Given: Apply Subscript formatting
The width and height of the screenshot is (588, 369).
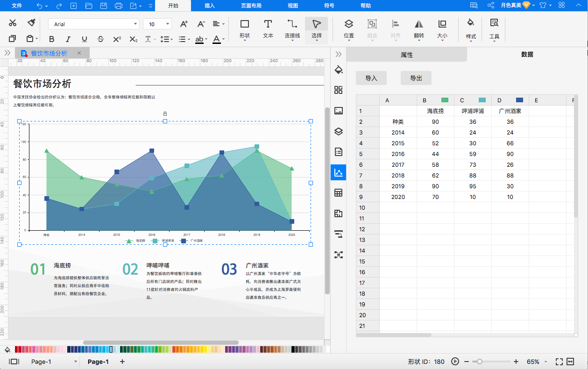Looking at the screenshot, I should (134, 39).
